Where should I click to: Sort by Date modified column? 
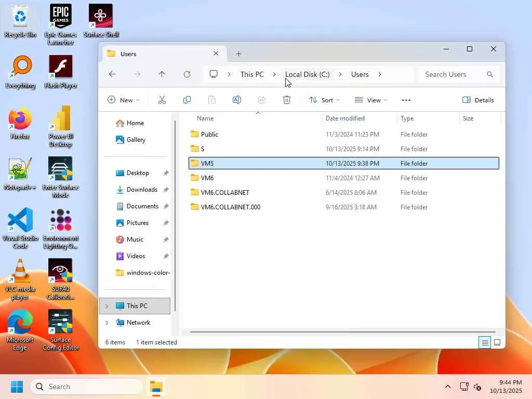(345, 118)
